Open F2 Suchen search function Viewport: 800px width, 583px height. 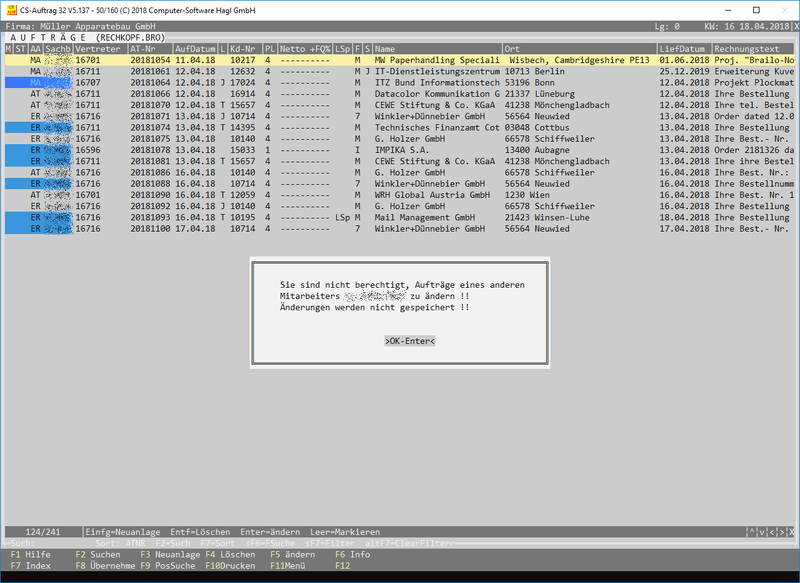(98, 554)
